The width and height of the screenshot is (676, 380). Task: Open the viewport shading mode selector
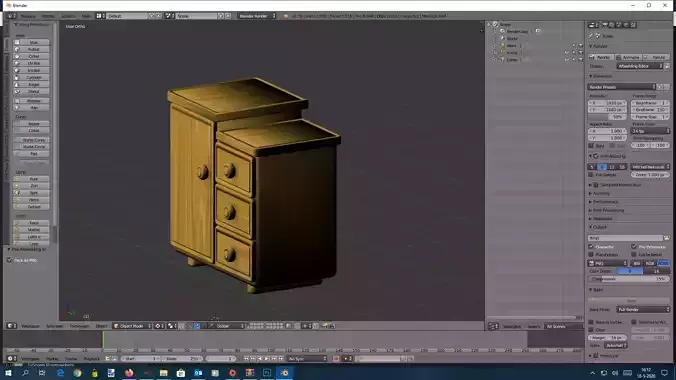click(160, 326)
